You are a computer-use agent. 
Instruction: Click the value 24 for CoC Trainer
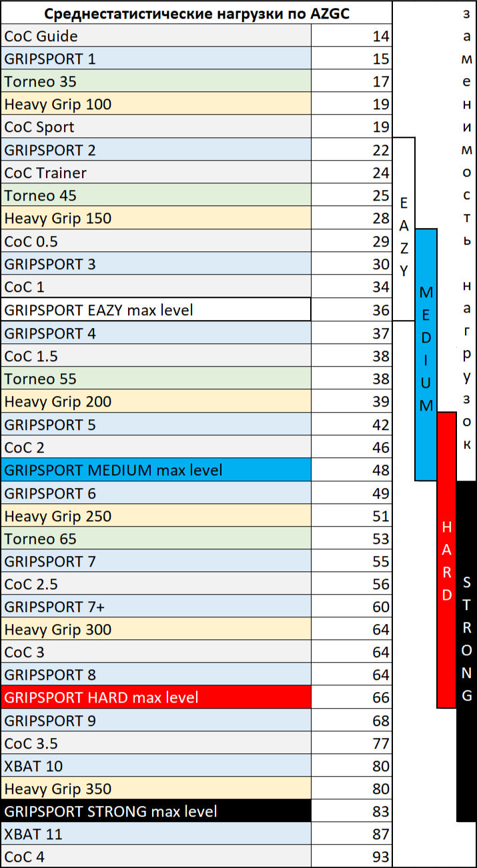coord(352,173)
